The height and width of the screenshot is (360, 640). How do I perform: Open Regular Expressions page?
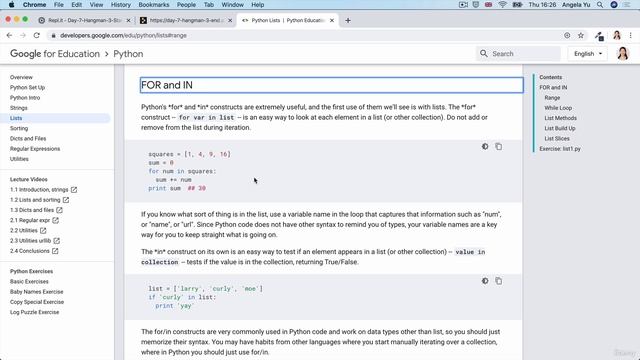point(35,149)
